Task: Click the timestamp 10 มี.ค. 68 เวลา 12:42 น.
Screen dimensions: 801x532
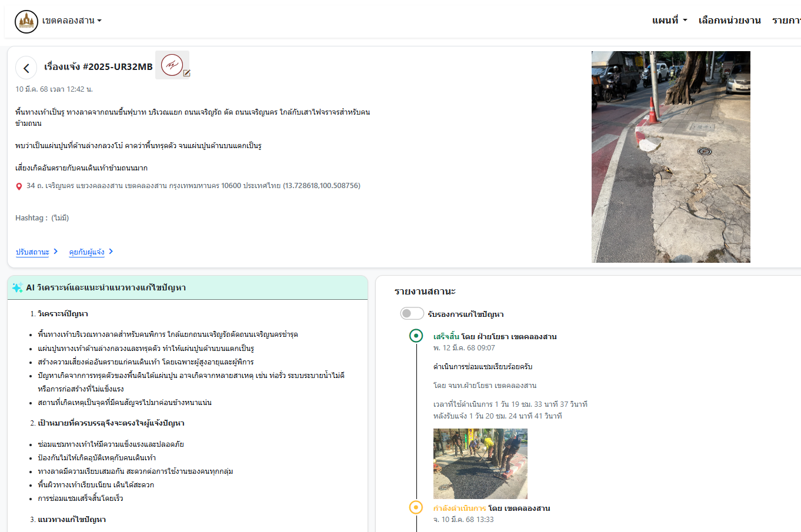Action: [x=54, y=89]
